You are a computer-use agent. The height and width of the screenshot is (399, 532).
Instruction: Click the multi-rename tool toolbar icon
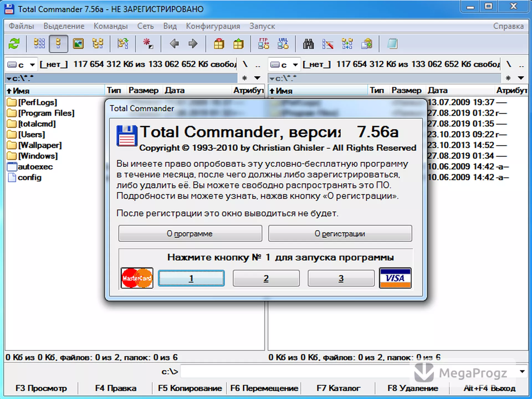[328, 44]
